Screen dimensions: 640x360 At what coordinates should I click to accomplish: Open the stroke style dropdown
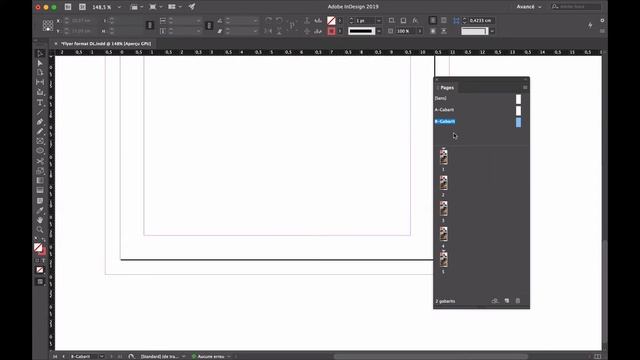coord(379,31)
